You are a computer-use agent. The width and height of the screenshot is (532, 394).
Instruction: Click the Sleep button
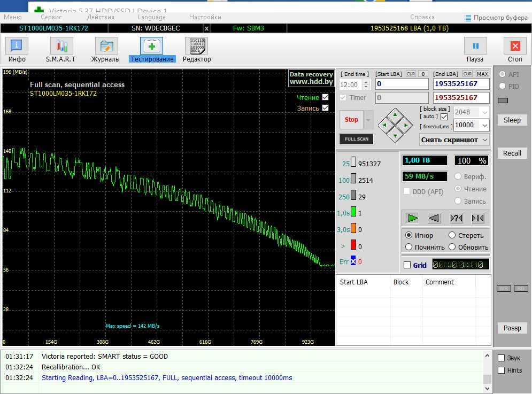pyautogui.click(x=512, y=120)
